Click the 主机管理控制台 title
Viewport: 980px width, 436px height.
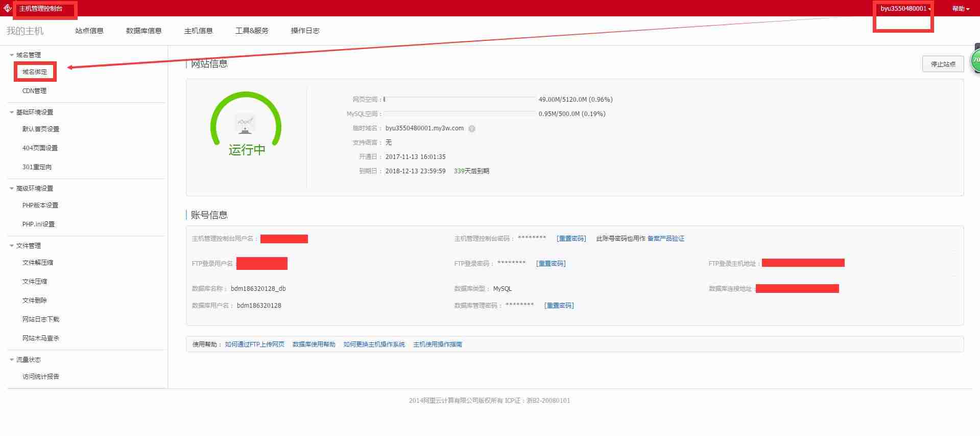41,9
